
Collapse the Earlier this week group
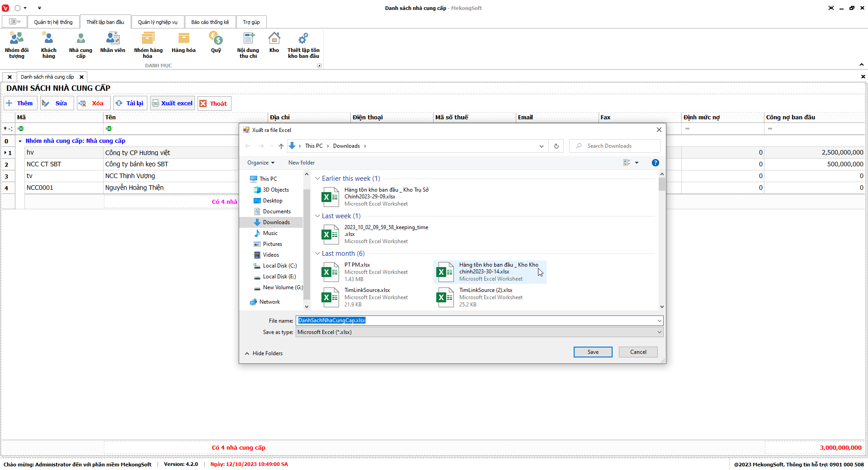click(x=318, y=179)
